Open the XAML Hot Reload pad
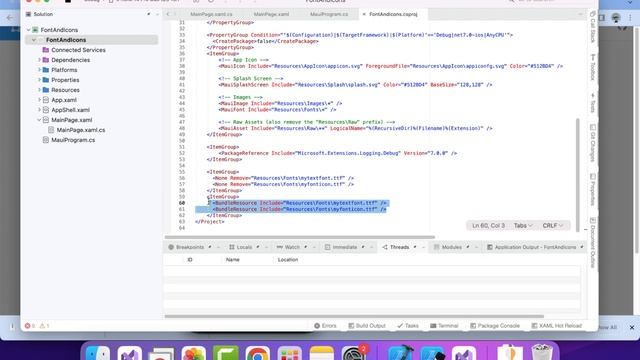The width and height of the screenshot is (640, 360). point(556,326)
